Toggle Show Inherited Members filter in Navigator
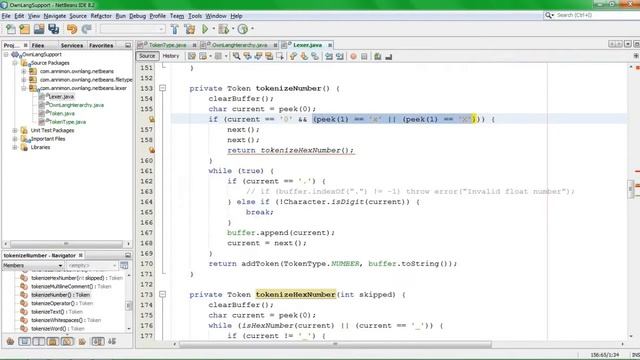Viewport: 640px width, 360px height. (x=10, y=341)
